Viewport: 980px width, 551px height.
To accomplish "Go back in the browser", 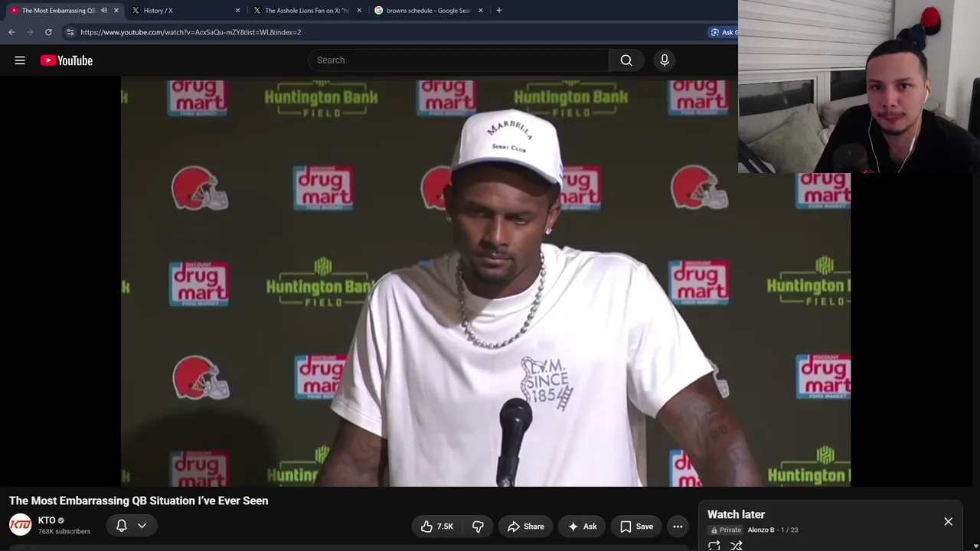I will [11, 32].
